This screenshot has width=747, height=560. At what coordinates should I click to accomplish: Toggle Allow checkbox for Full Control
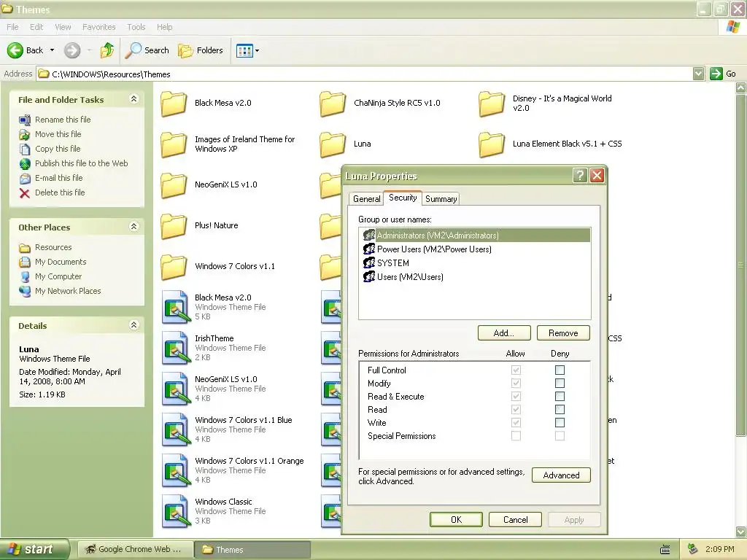516,370
